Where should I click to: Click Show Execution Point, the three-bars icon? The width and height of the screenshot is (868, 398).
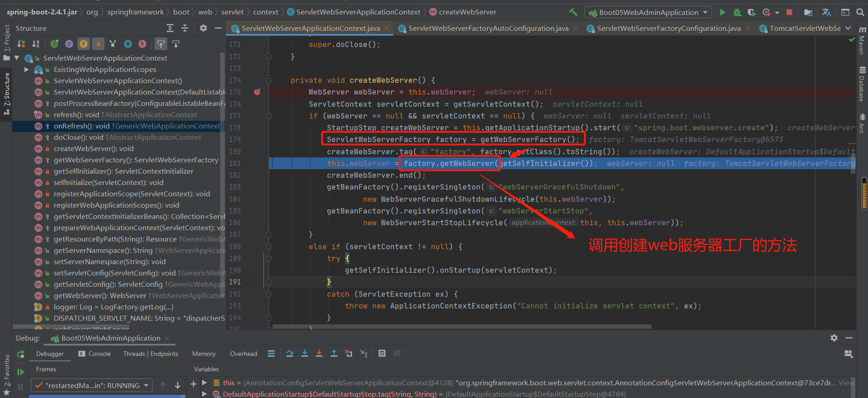(x=271, y=353)
